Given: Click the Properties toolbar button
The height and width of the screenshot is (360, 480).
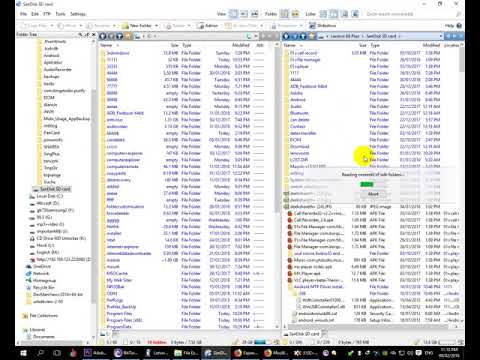Looking at the screenshot, I should 284,26.
